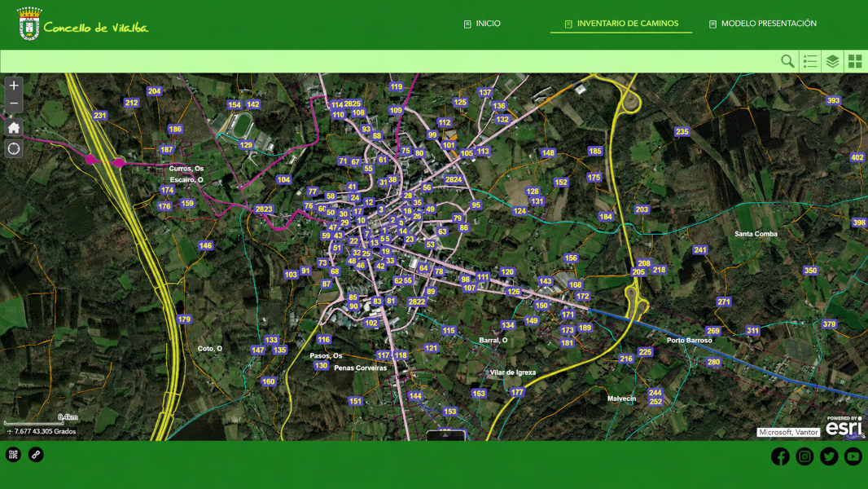Open the legend list panel

(810, 61)
